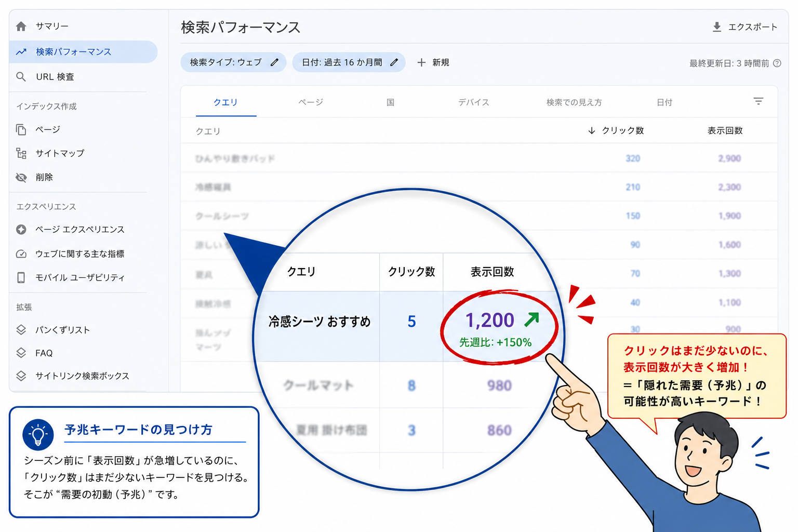Screen dimensions: 798x532
Task: Click the ページ エクスペリエンス circle icon
Action: (x=21, y=230)
